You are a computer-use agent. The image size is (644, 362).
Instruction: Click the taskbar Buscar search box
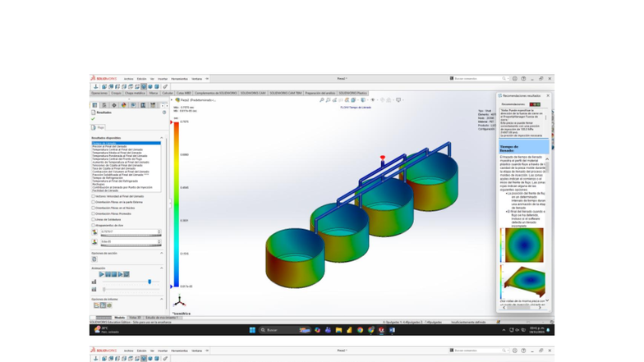point(284,330)
